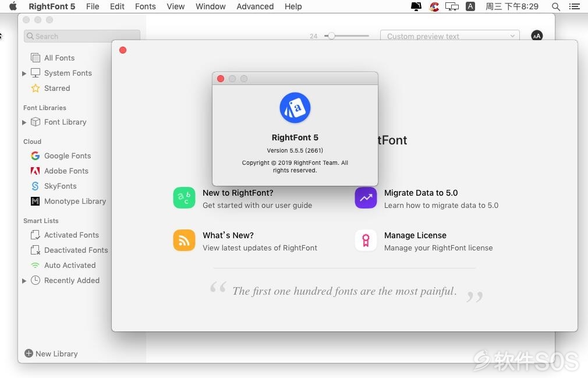
Task: Click the New Library button label
Action: tap(56, 354)
